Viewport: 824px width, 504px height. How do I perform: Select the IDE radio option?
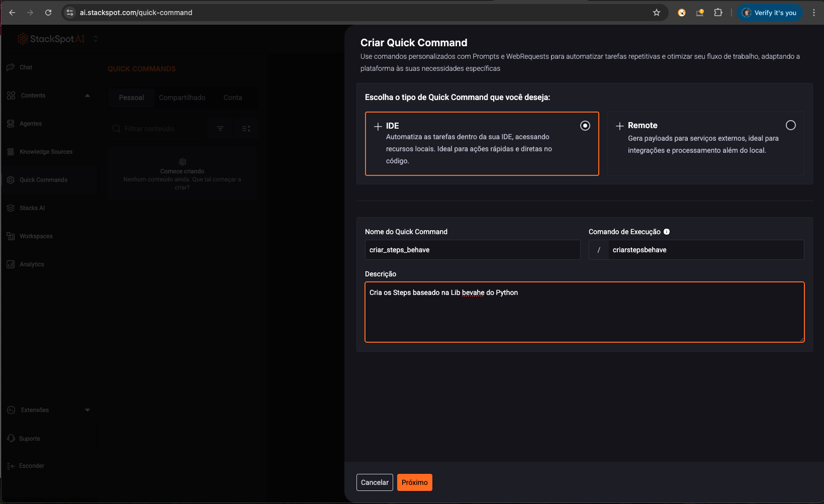click(585, 126)
